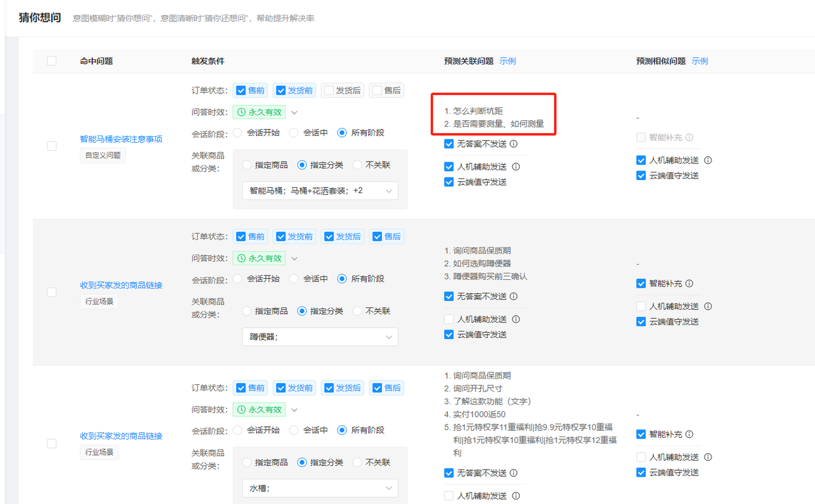Open 示例 link beside 预测相似问题

click(x=700, y=61)
